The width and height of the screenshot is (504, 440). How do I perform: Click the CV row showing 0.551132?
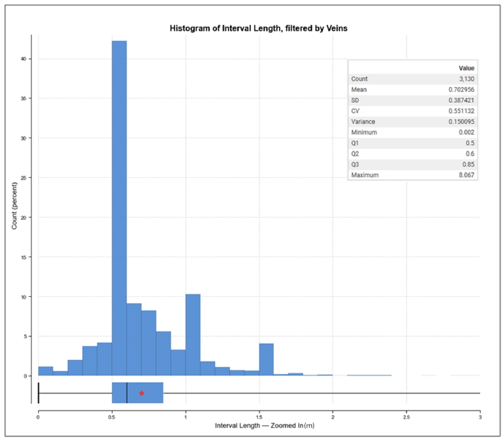pos(413,111)
